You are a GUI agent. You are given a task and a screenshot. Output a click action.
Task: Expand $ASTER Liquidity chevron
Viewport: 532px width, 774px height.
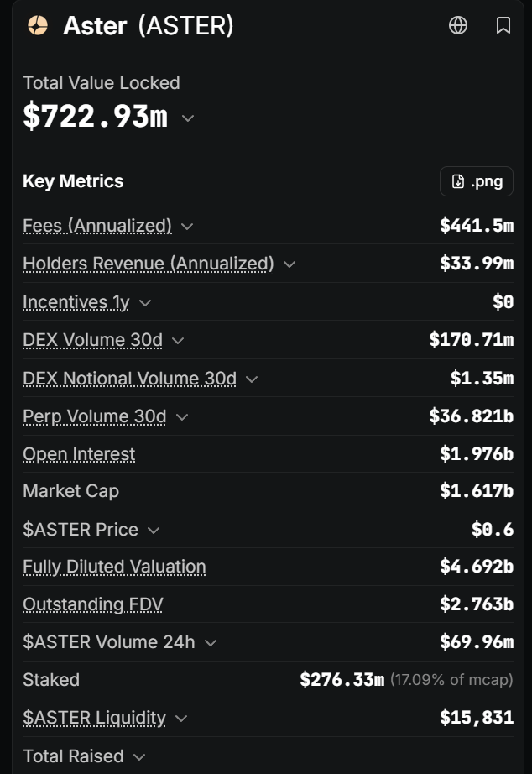tap(181, 719)
